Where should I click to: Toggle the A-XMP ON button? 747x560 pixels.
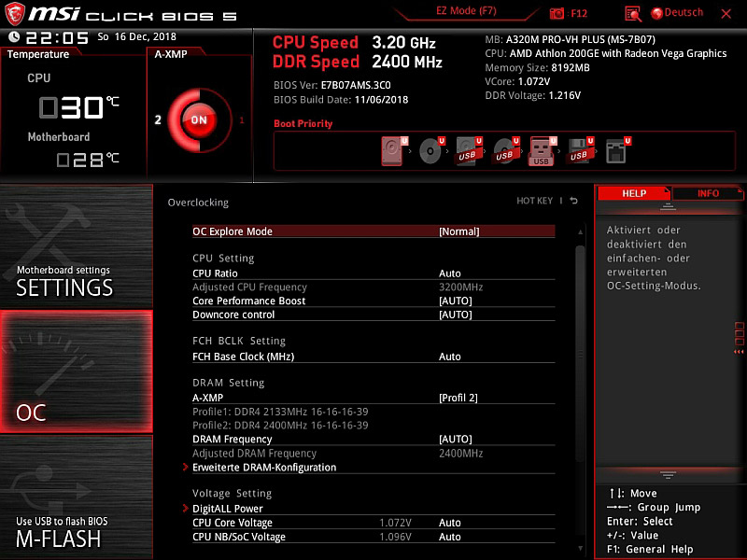(199, 120)
